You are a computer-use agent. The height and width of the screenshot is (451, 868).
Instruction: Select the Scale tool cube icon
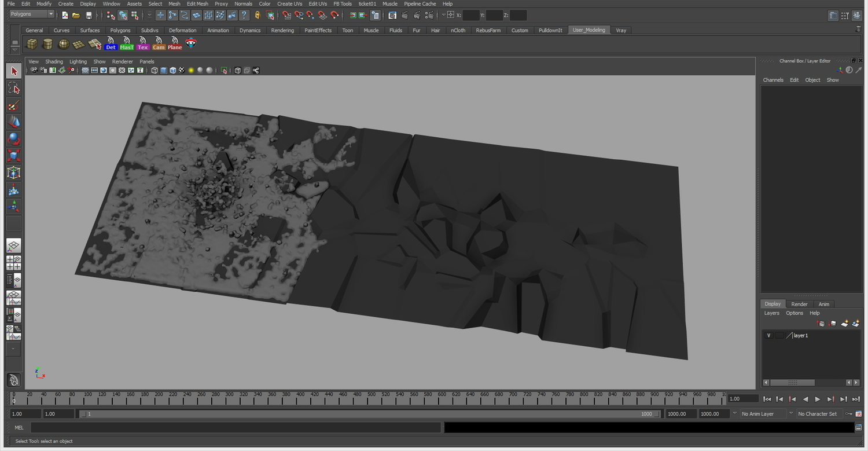pos(14,155)
